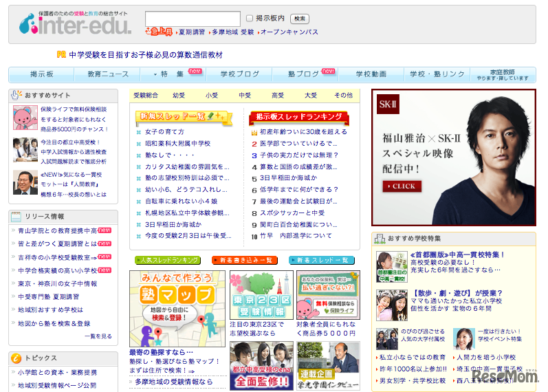The width and height of the screenshot is (548, 392).
Task: Click the blue 新着スレッド一覧 button
Action: point(322,260)
